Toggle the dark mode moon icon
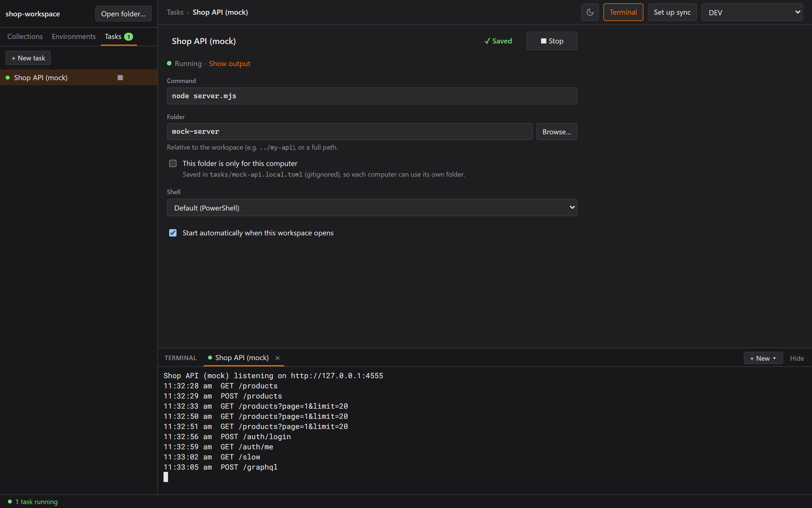The height and width of the screenshot is (508, 812). pos(590,12)
